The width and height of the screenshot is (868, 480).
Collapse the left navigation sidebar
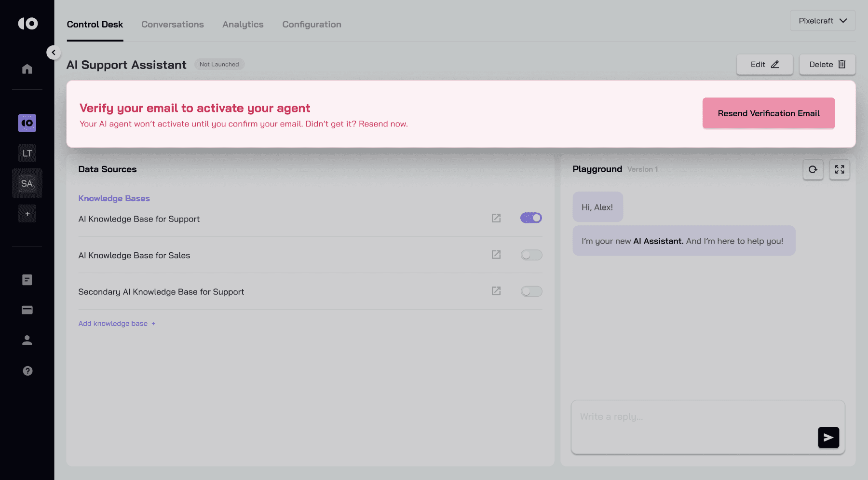(54, 52)
